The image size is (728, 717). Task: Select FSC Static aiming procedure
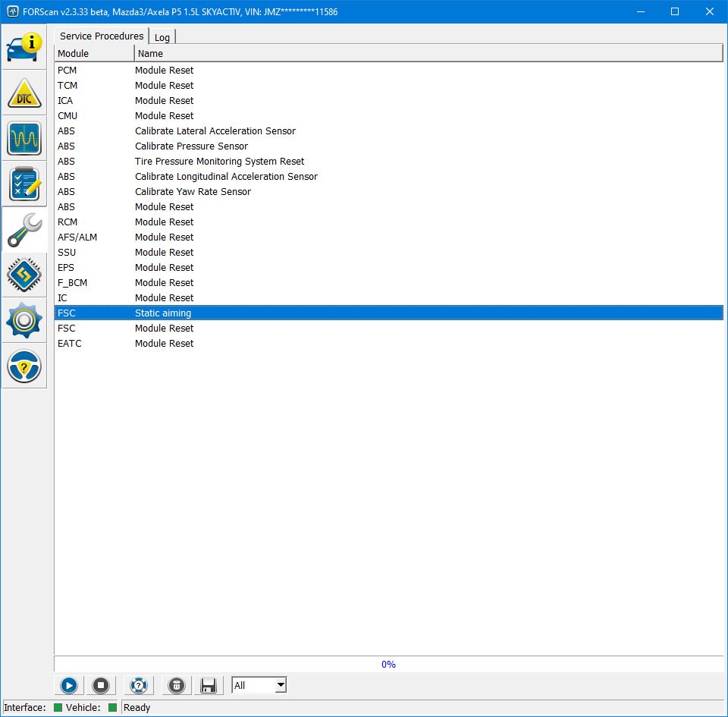click(388, 313)
